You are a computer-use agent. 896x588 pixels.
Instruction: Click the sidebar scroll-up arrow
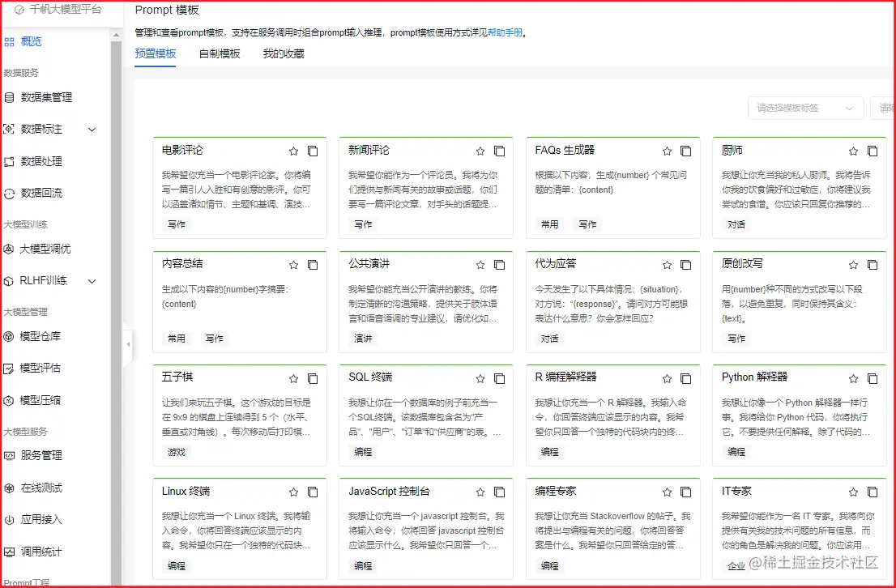pyautogui.click(x=117, y=35)
